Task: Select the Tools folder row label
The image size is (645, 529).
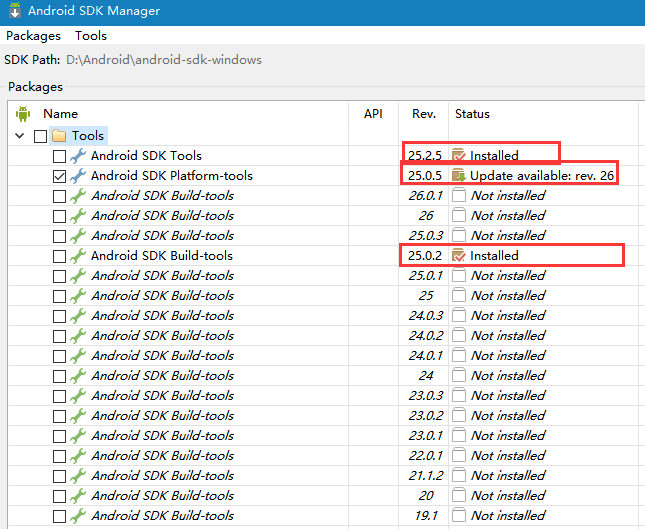Action: coord(88,135)
